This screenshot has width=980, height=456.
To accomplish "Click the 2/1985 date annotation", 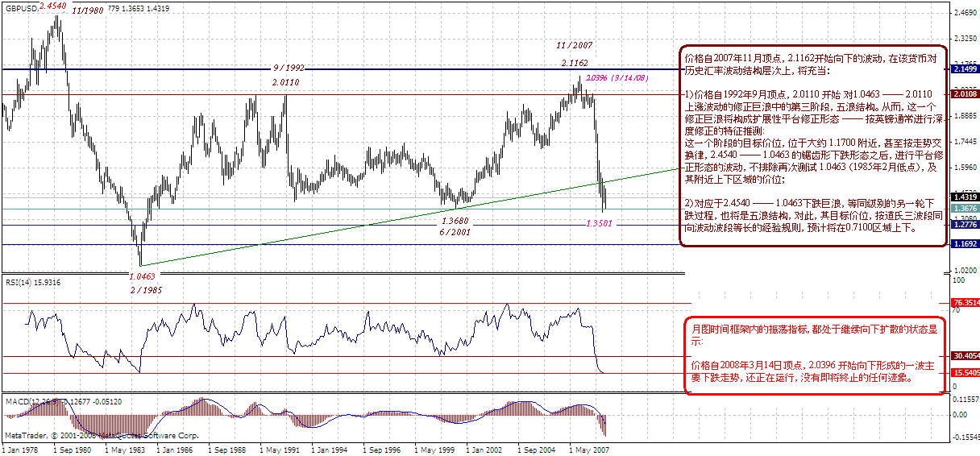I will (x=146, y=288).
